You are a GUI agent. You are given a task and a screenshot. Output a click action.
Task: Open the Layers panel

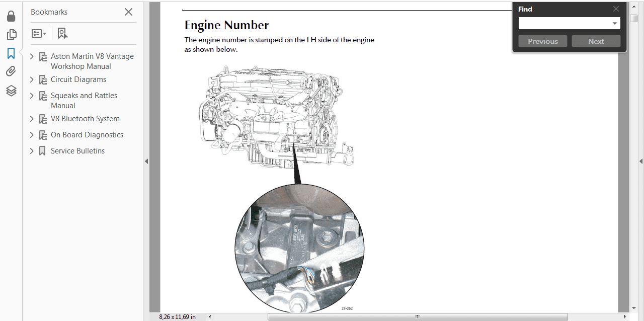coord(11,91)
